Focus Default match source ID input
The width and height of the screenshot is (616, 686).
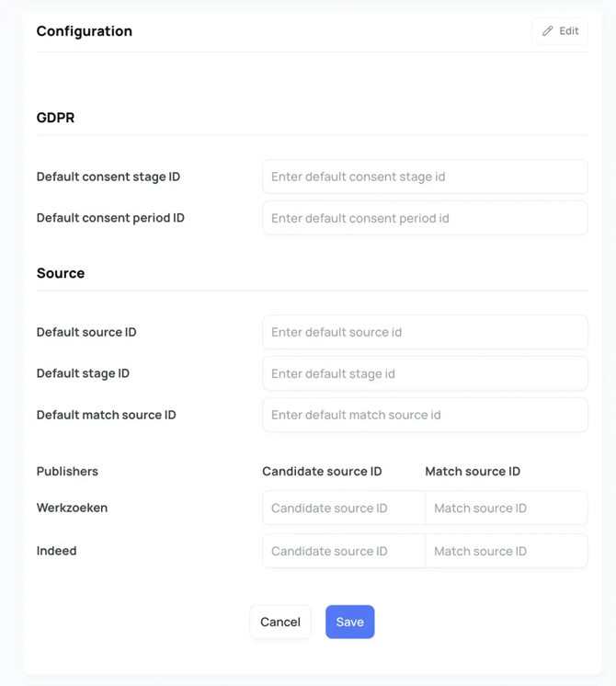pos(425,415)
